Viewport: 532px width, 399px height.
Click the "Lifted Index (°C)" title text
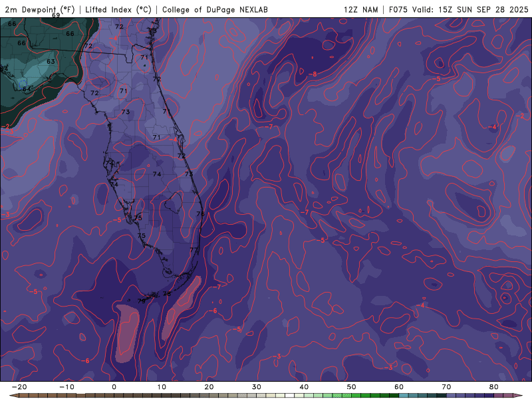point(118,9)
